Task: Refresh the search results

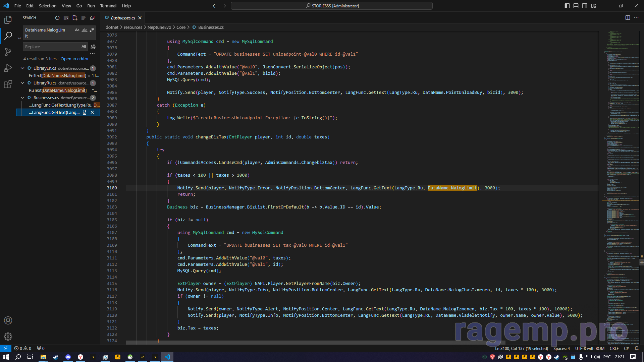Action: (57, 18)
